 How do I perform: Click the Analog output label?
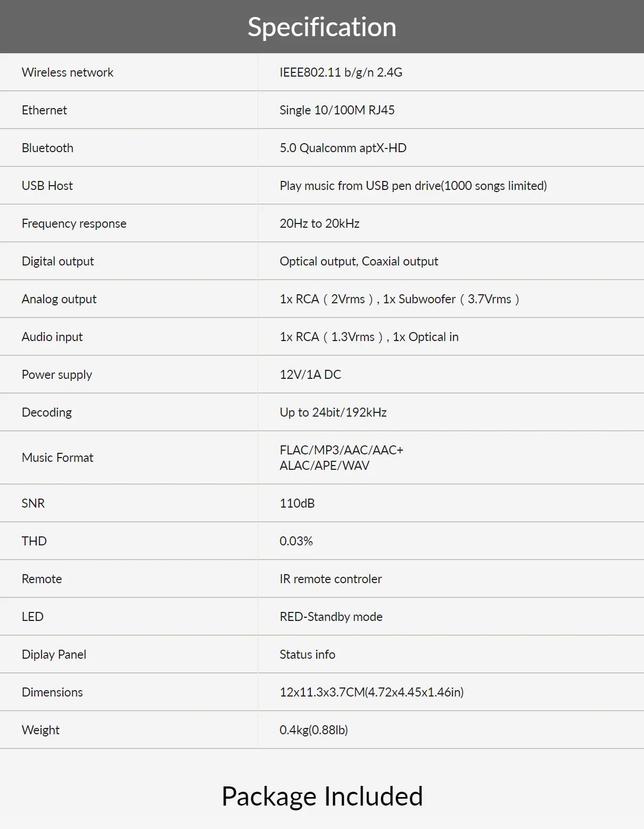(59, 299)
